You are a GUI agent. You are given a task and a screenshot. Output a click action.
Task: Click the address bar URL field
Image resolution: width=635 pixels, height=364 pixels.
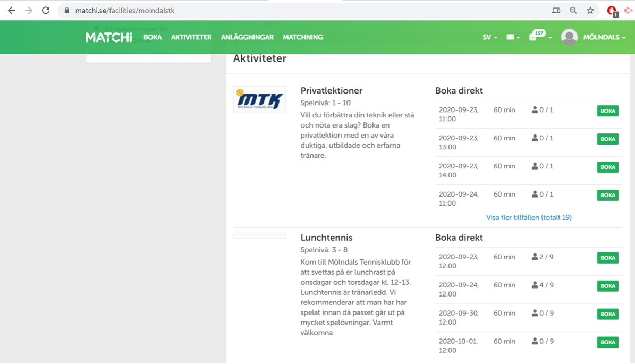click(x=266, y=10)
